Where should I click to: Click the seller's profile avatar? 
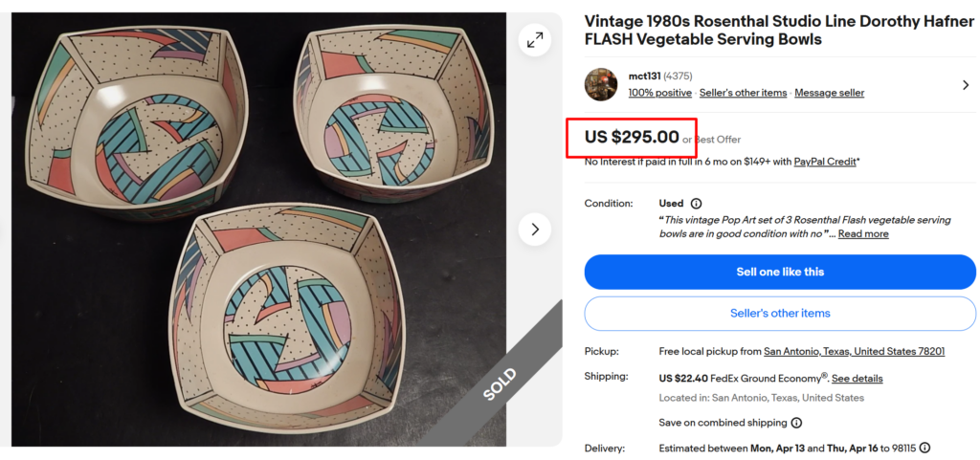click(601, 84)
